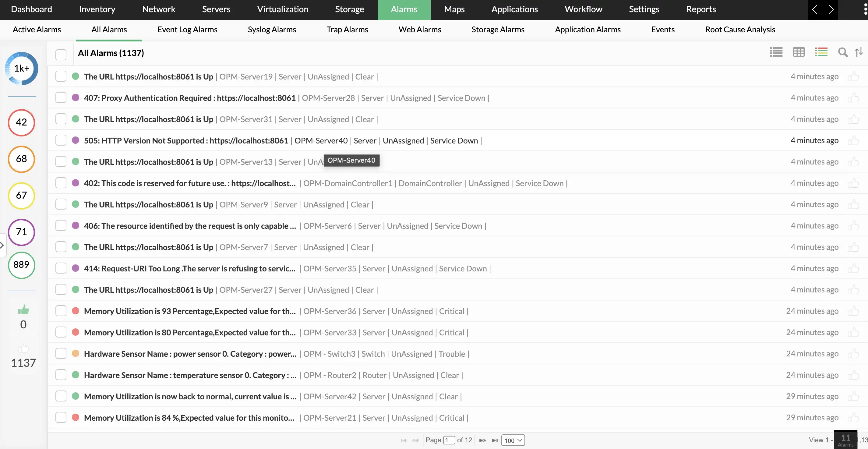Click the page number input field

click(x=449, y=440)
